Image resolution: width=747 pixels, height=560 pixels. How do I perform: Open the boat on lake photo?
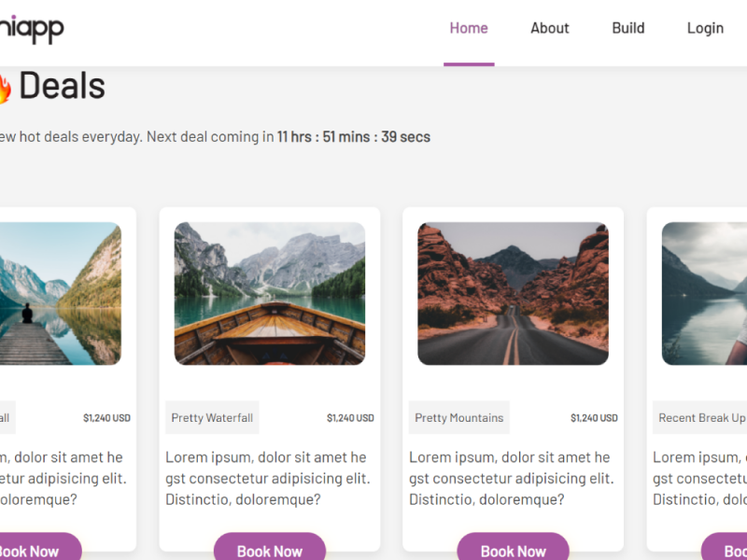(270, 293)
